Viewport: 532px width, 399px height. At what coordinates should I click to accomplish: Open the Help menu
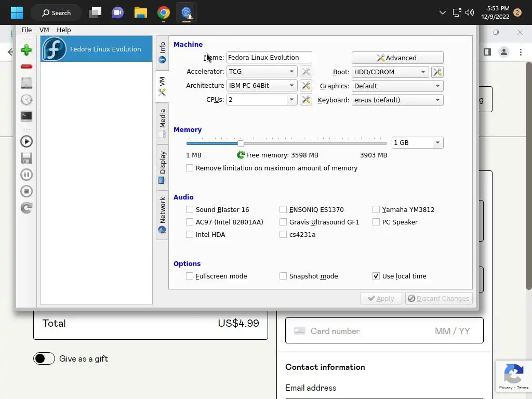(x=64, y=30)
